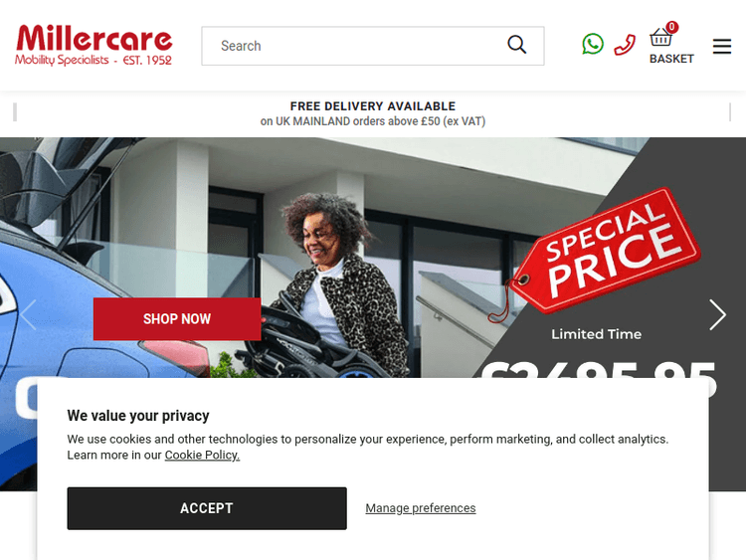Click the left edge marker of promo bar

(x=15, y=112)
